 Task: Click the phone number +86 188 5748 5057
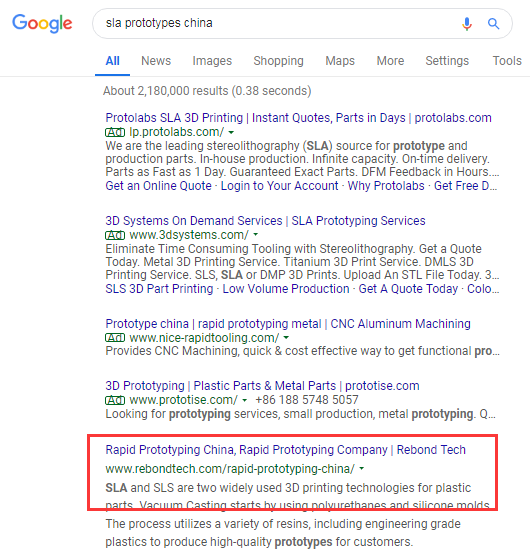[x=306, y=400]
